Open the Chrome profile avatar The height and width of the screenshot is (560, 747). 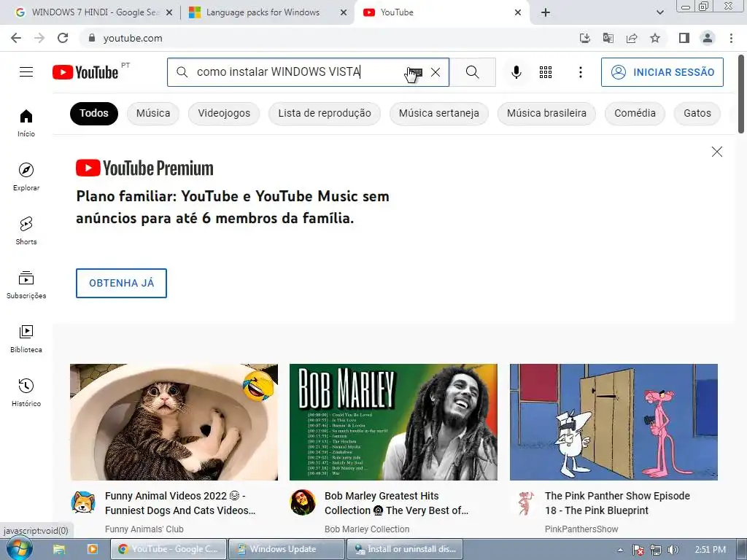(708, 38)
